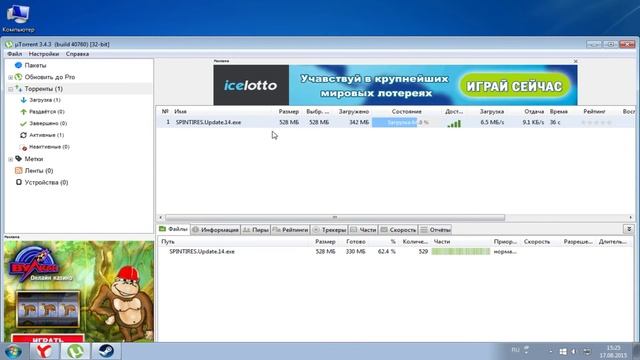This screenshot has width=640, height=360.
Task: Collapse the details pane with chevron button
Action: pos(629,229)
